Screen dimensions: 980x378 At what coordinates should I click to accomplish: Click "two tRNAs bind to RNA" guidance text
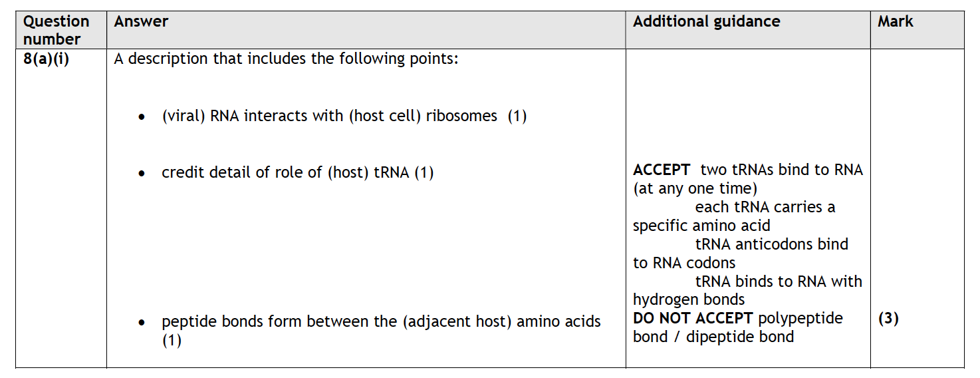pos(781,170)
